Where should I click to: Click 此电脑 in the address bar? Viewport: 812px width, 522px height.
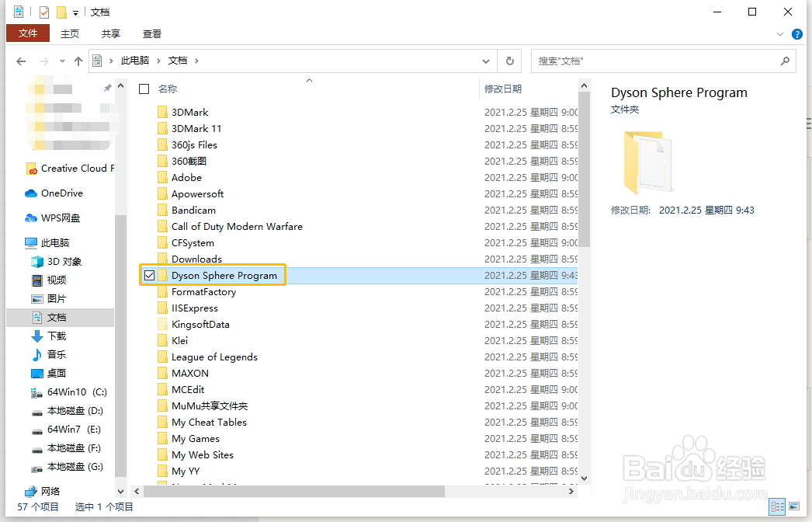(135, 61)
